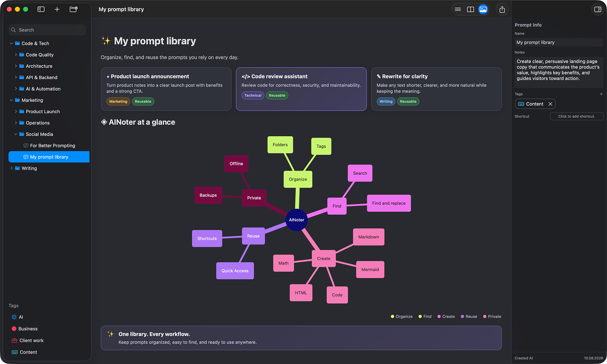This screenshot has width=607, height=364.
Task: Select the image preview mode icon
Action: coord(483,9)
